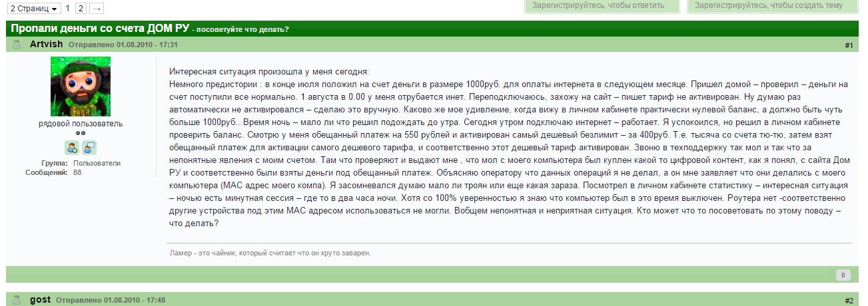This screenshot has height=306, width=868.
Task: Click the send-message icon under Artvish's avatar
Action: [89, 148]
